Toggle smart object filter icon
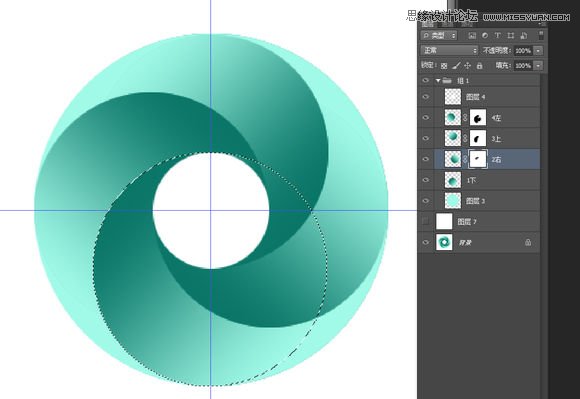This screenshot has width=580, height=399. 523,35
